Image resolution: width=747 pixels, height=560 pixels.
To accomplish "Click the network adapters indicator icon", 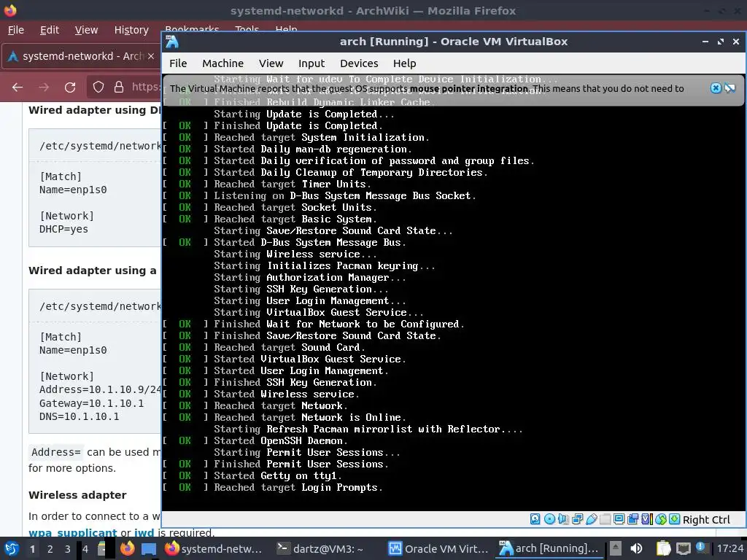I will pyautogui.click(x=578, y=519).
